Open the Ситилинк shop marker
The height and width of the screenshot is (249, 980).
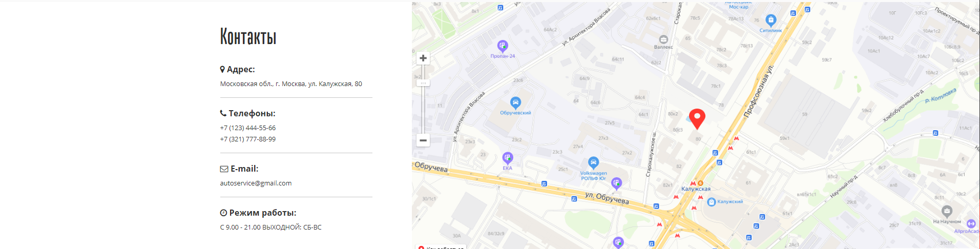click(771, 20)
